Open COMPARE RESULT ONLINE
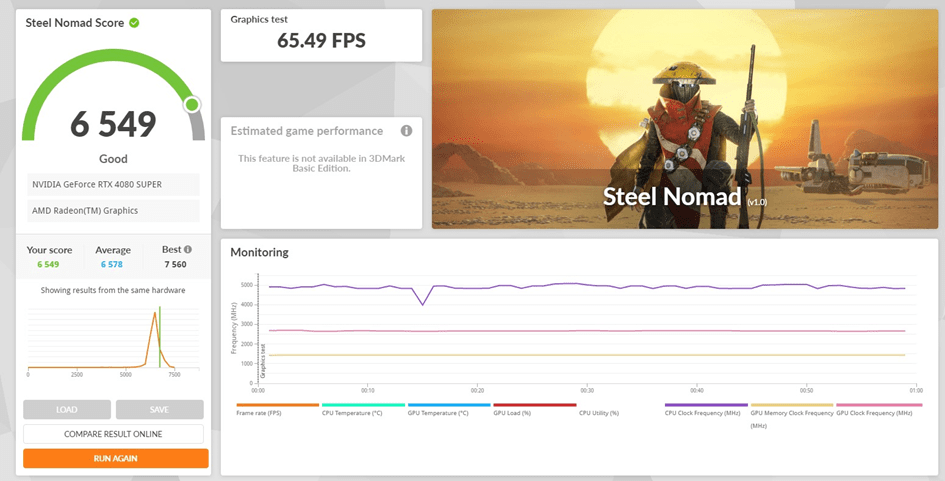This screenshot has height=481, width=945. (113, 434)
